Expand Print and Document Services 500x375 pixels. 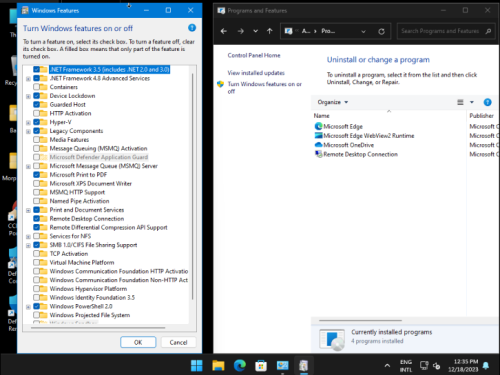pyautogui.click(x=28, y=210)
